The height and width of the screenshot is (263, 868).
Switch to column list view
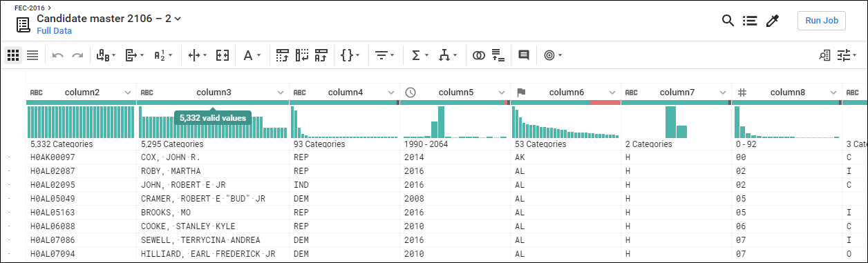point(32,55)
